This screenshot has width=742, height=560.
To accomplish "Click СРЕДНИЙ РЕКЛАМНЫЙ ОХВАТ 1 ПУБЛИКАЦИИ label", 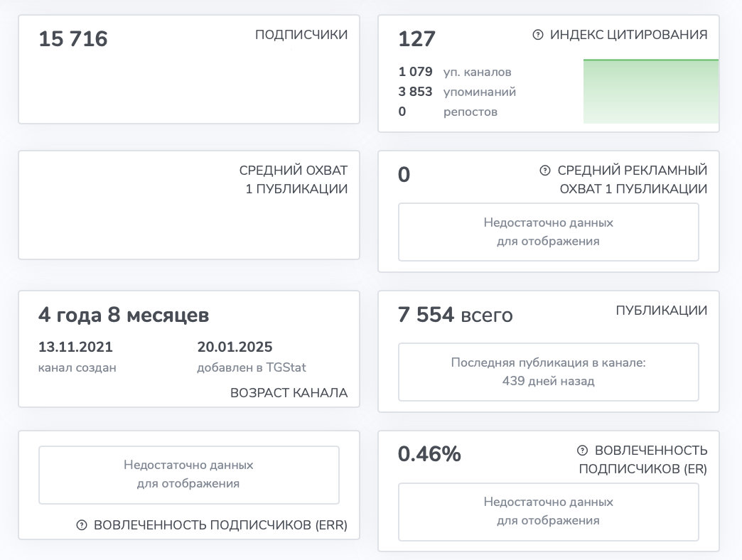I will [633, 179].
